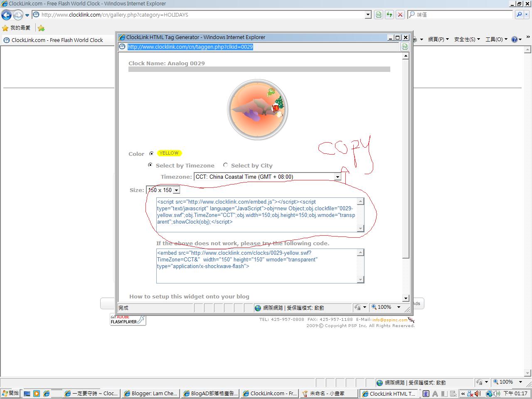Select the ClockLink.com browser tab
This screenshot has width=532, height=399.
point(57,40)
